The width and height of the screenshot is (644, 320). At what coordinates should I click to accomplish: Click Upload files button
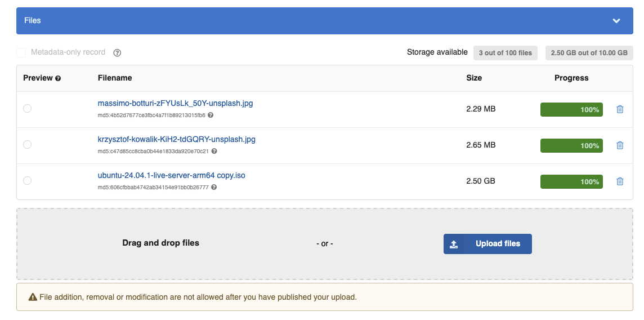(x=488, y=244)
